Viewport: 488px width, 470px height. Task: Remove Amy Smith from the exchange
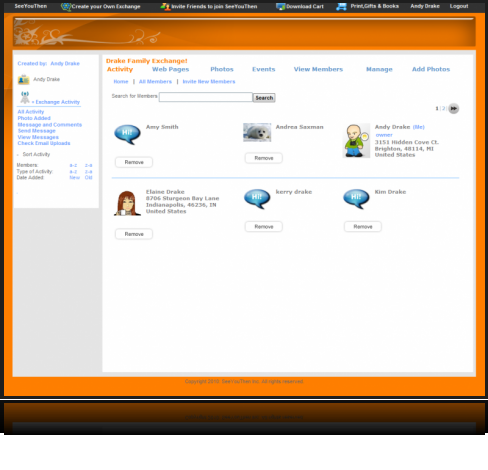(x=134, y=162)
